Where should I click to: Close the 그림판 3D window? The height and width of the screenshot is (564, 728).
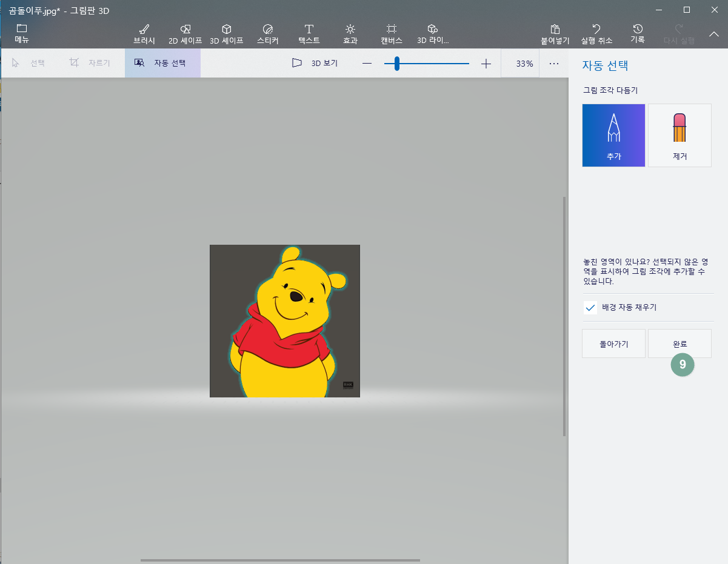point(714,10)
